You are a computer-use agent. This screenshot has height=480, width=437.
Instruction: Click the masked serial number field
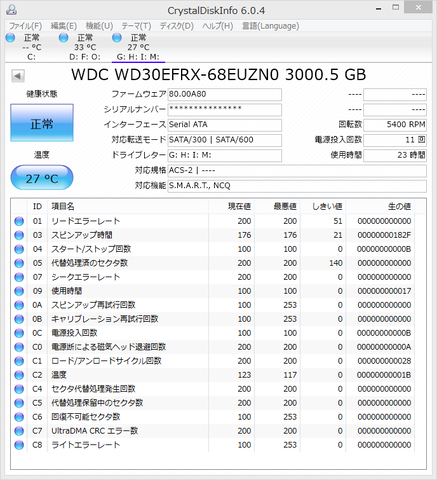tap(224, 109)
